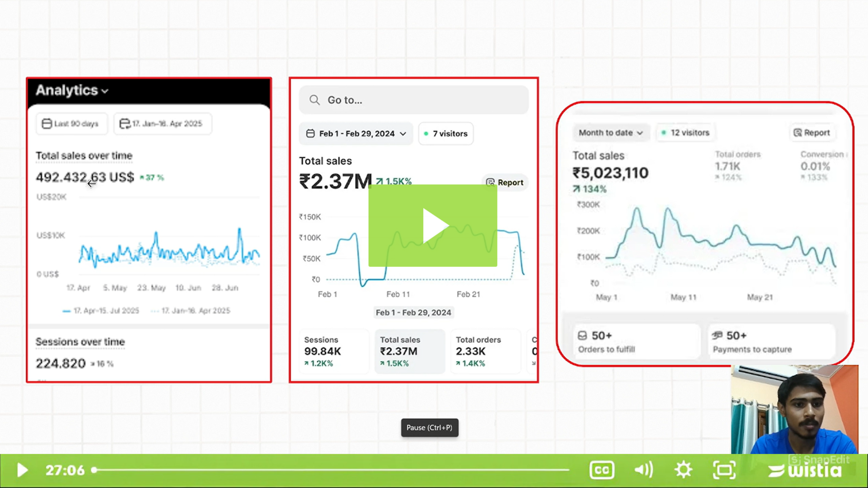The width and height of the screenshot is (868, 488).
Task: Click the large green play button
Action: tap(433, 226)
